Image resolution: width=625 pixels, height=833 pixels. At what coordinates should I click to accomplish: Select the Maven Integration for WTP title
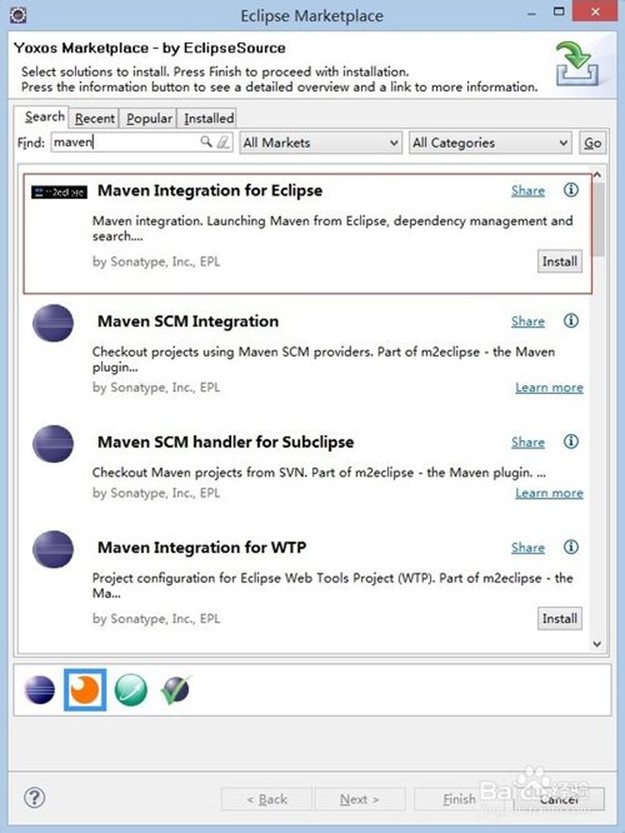coord(202,547)
